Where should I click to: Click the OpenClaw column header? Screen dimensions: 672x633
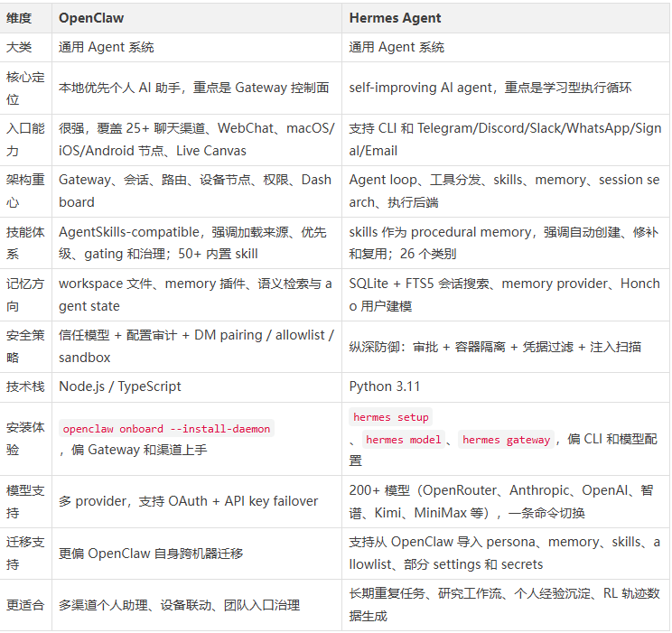pyautogui.click(x=91, y=17)
